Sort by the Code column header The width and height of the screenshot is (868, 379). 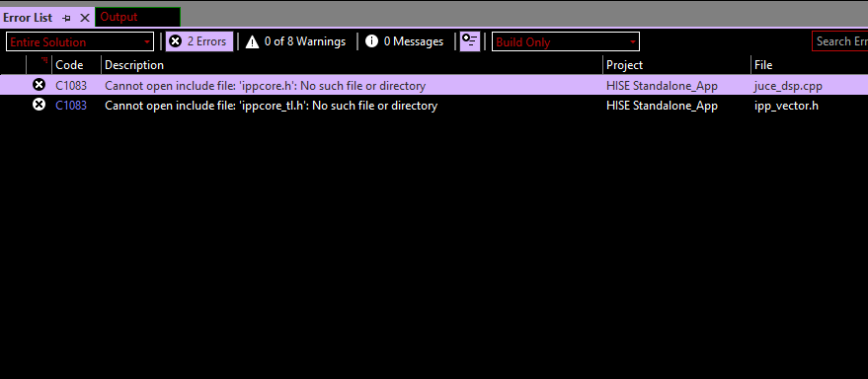pos(76,65)
